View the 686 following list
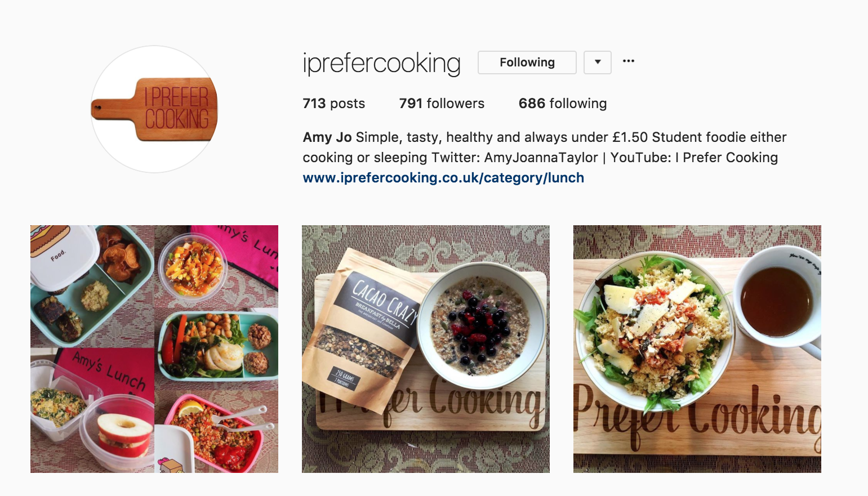 pyautogui.click(x=562, y=104)
